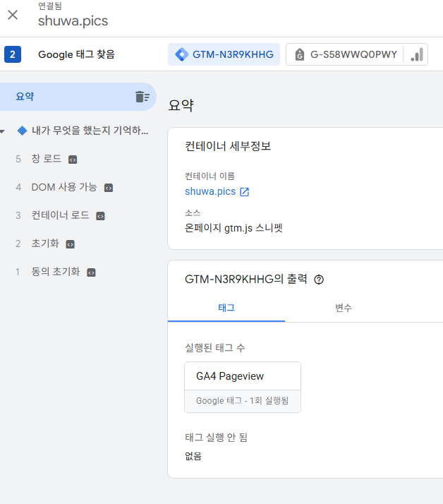Screen dimensions: 443x504
Task: Click the 없음 text under unfired tags
Action: 193,456
